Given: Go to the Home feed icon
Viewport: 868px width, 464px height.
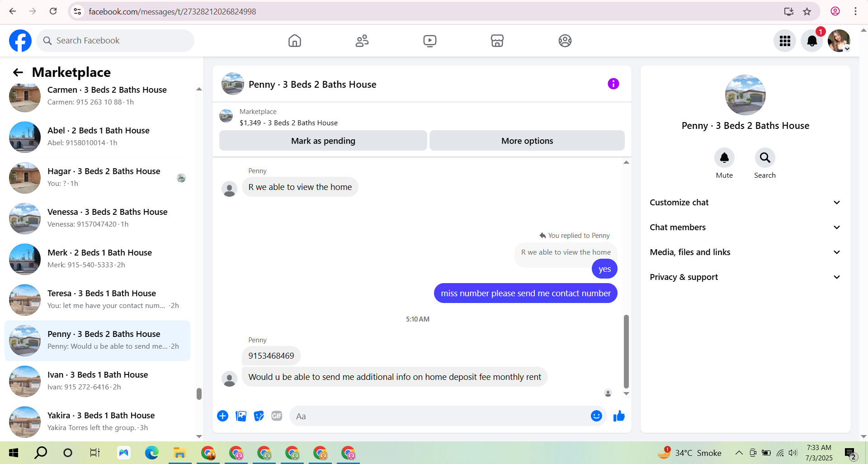Looking at the screenshot, I should pos(295,41).
